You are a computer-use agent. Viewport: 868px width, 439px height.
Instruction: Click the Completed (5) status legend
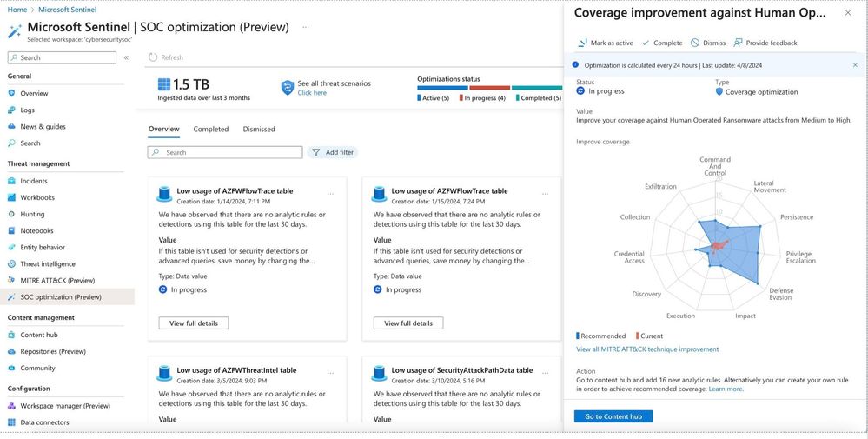coord(539,98)
